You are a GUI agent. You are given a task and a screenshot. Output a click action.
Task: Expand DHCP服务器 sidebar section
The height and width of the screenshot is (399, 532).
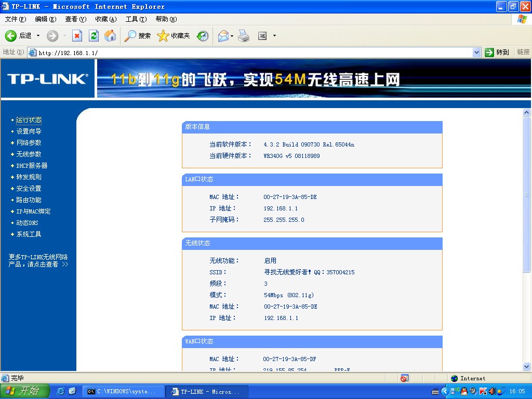point(32,166)
